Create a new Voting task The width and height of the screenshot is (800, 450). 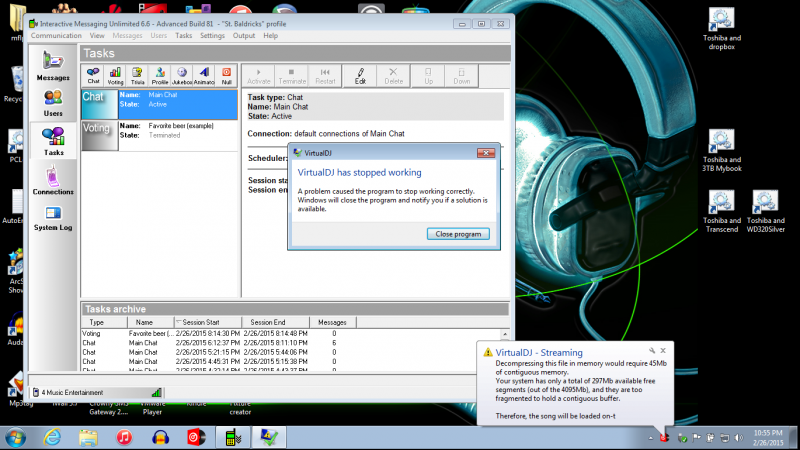(x=115, y=76)
